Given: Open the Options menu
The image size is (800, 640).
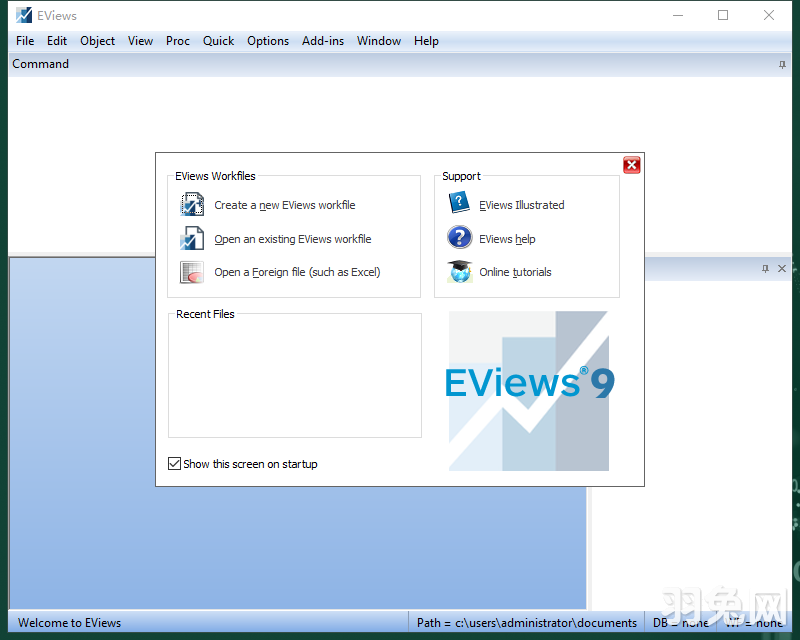Looking at the screenshot, I should [267, 41].
